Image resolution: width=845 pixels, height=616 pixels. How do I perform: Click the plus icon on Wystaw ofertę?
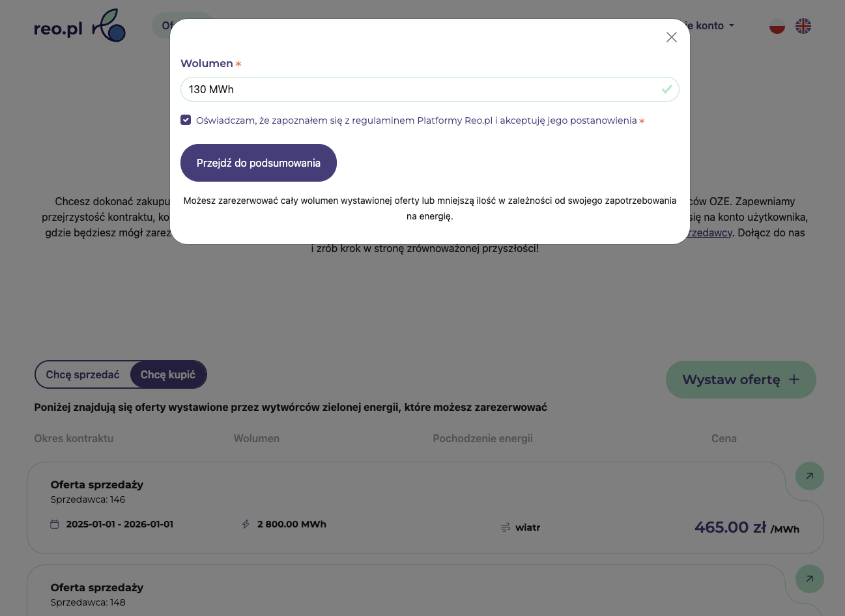794,380
